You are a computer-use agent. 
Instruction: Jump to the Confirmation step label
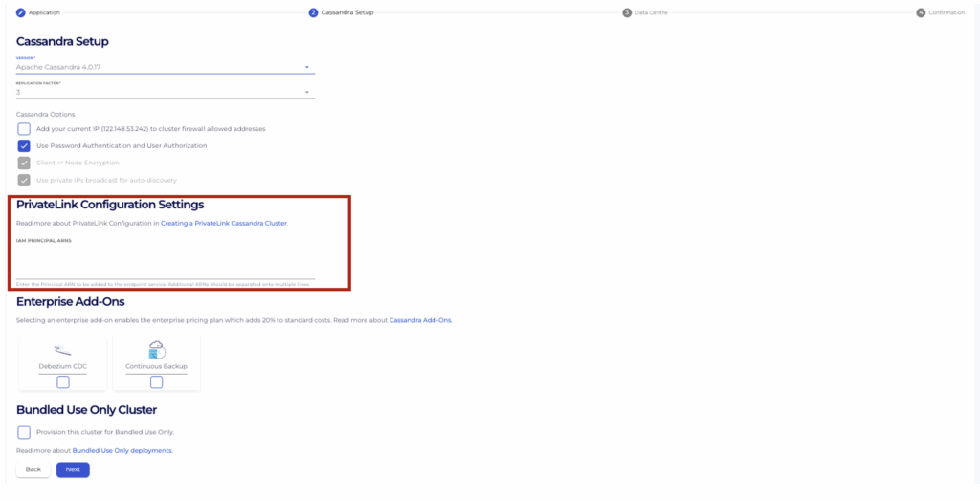(947, 12)
